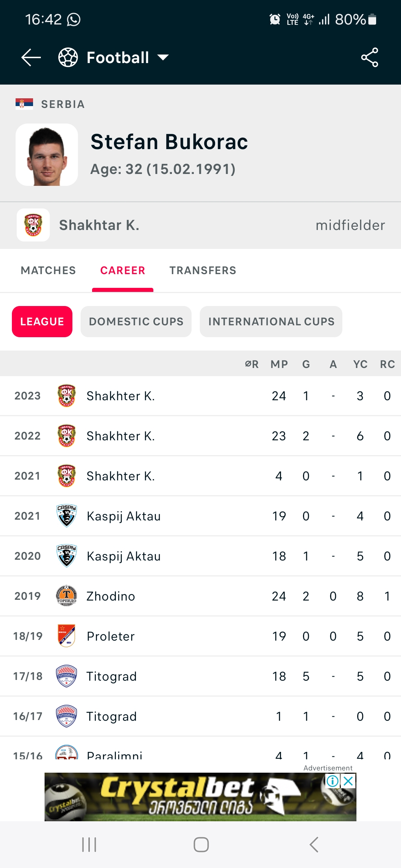This screenshot has width=401, height=868.
Task: Tap the football sport icon
Action: [x=68, y=57]
